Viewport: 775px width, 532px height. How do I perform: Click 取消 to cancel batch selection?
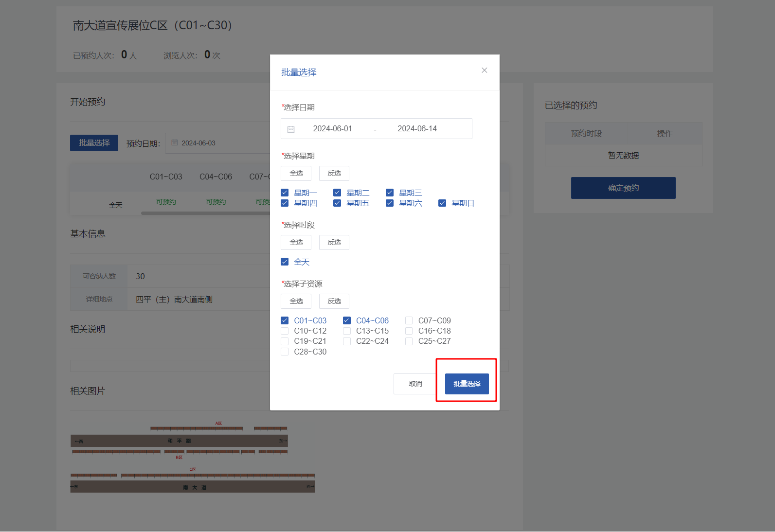(415, 384)
